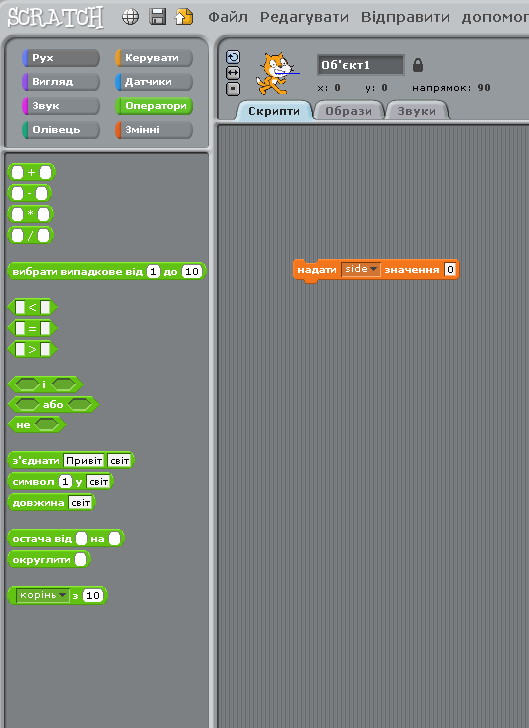Click the 'або' (or) boolean block
The height and width of the screenshot is (728, 529).
pos(53,404)
